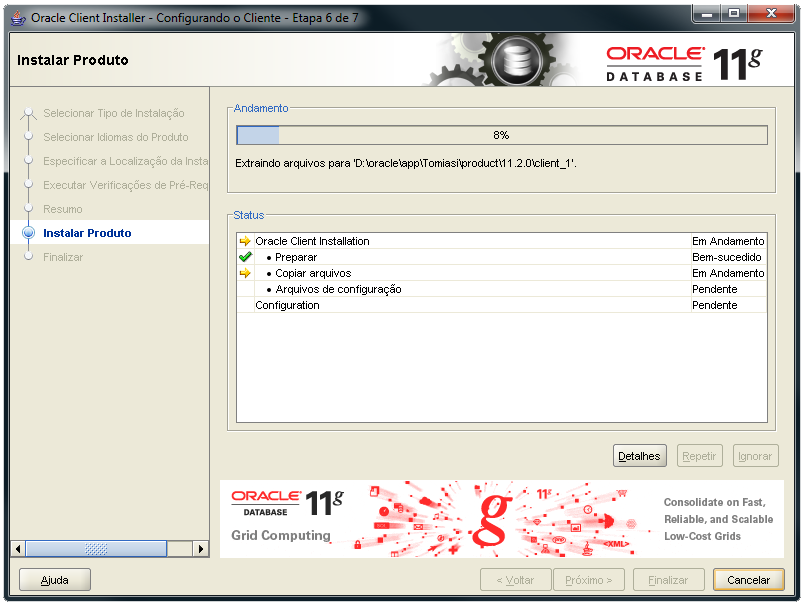
Task: Click the yellow arrow beside Copiar arquivos
Action: pyautogui.click(x=245, y=273)
